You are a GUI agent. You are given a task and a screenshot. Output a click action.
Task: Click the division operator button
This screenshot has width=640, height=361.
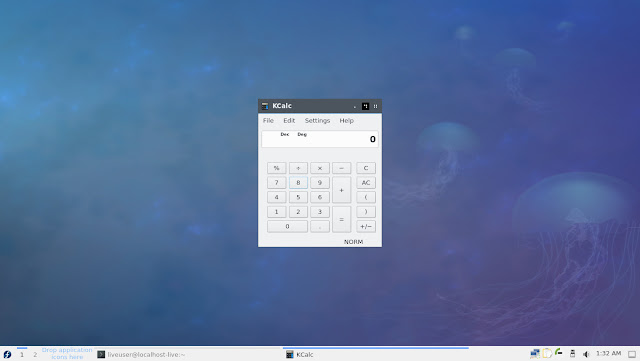(298, 168)
